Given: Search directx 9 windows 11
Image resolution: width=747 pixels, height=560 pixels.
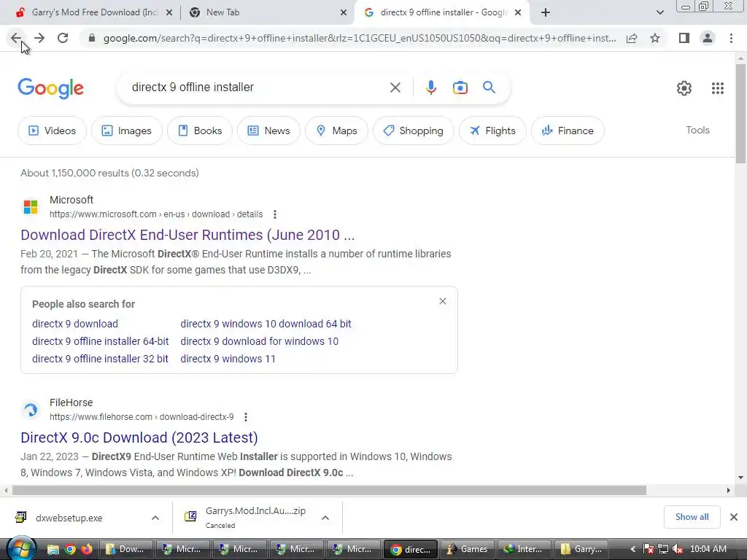Looking at the screenshot, I should tap(228, 359).
